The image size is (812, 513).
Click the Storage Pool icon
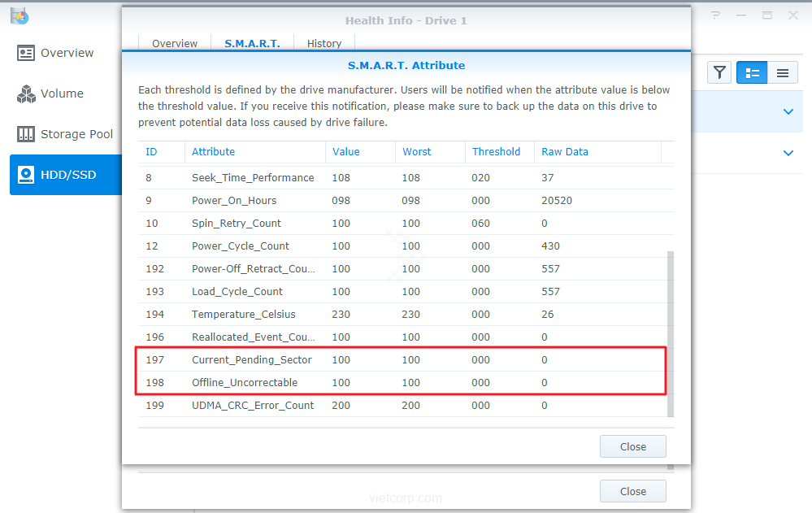click(x=26, y=134)
